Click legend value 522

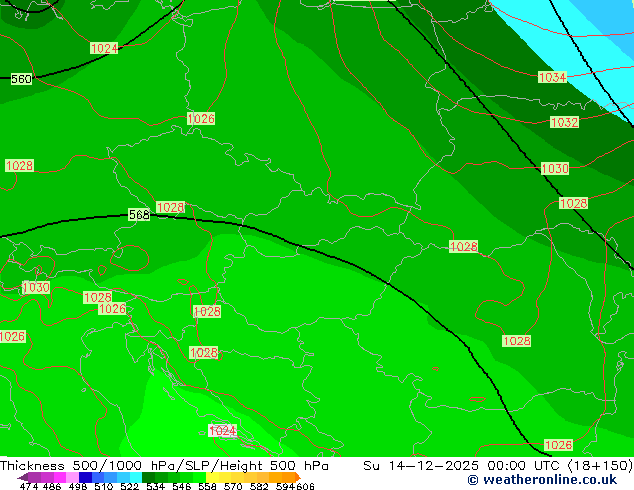(x=129, y=486)
